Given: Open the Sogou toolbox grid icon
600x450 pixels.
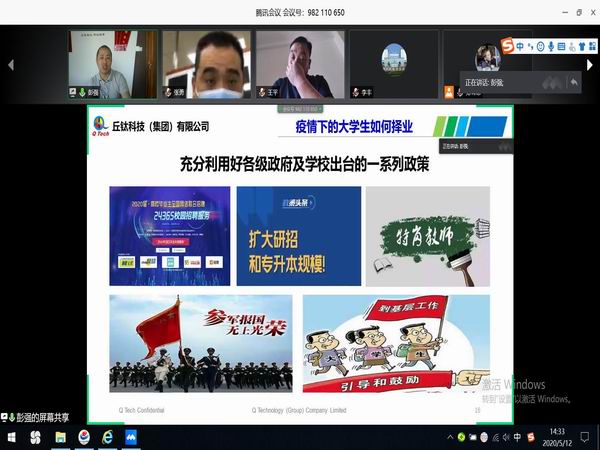Looking at the screenshot, I should pyautogui.click(x=592, y=47).
